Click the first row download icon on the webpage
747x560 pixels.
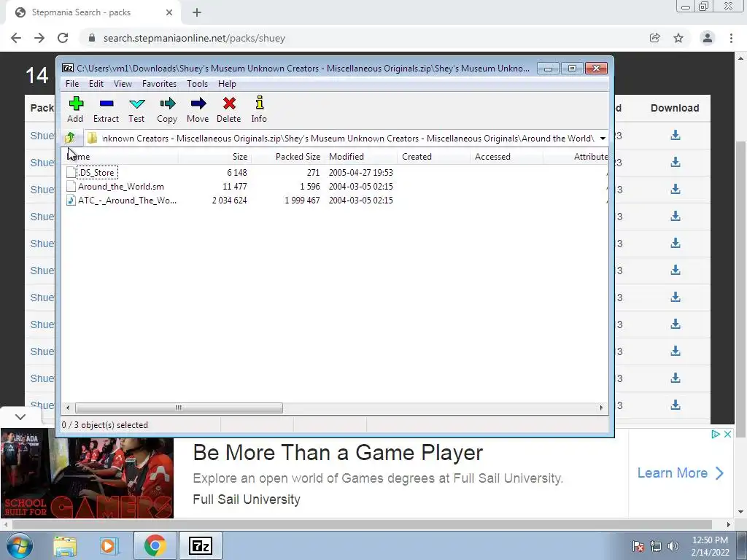pos(676,135)
